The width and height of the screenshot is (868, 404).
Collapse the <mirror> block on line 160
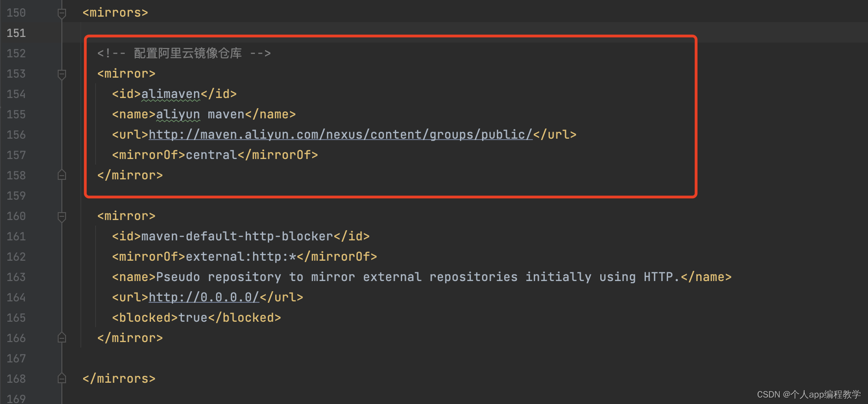[x=62, y=216]
